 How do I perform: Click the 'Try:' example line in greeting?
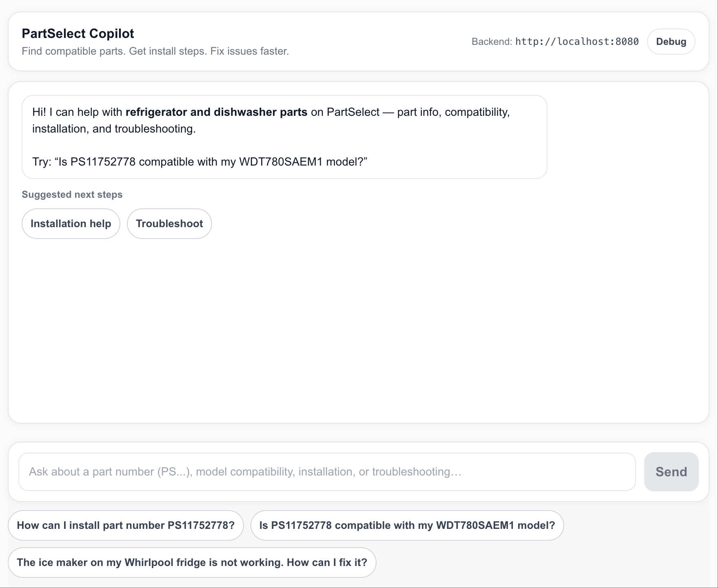click(199, 162)
